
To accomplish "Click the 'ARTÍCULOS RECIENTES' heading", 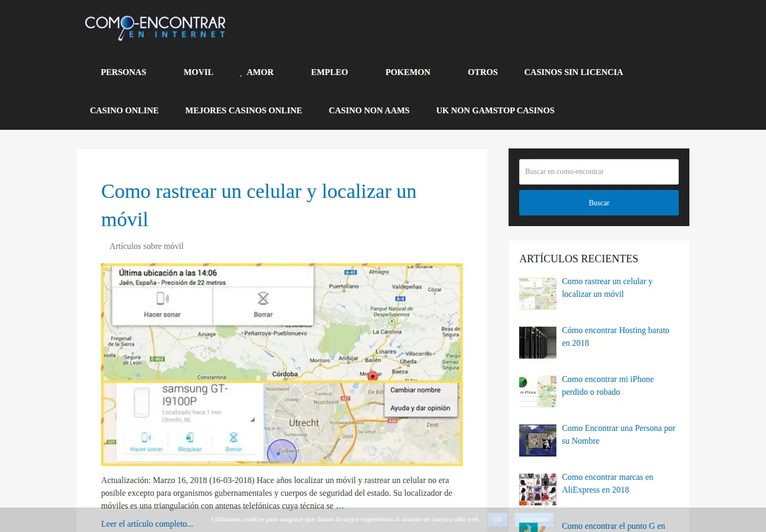I will coord(579,259).
